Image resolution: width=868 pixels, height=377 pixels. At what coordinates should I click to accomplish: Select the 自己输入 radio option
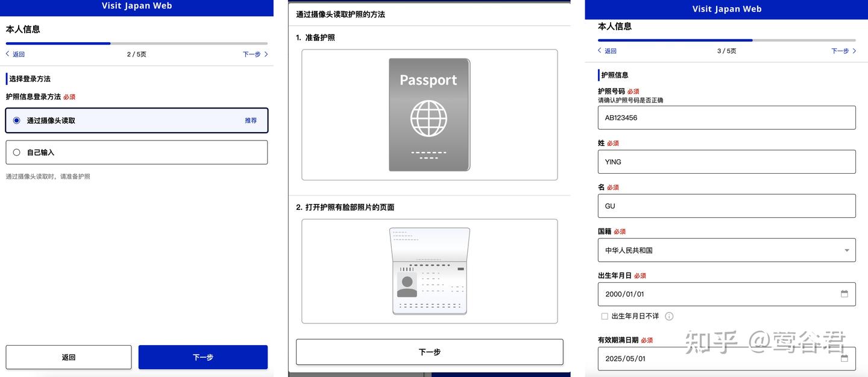(x=16, y=152)
